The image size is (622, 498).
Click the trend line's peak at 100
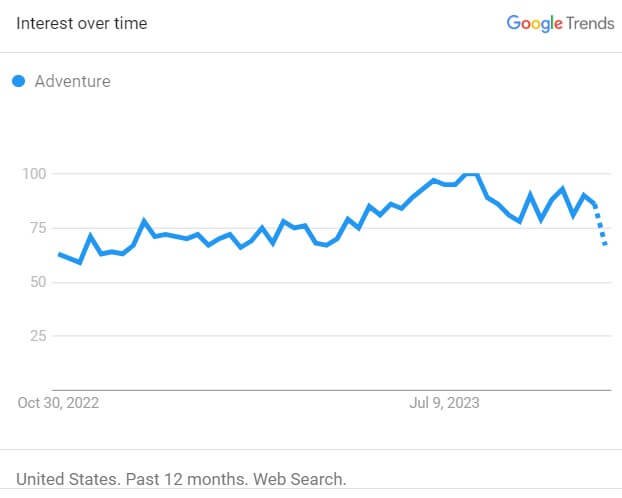coord(470,174)
